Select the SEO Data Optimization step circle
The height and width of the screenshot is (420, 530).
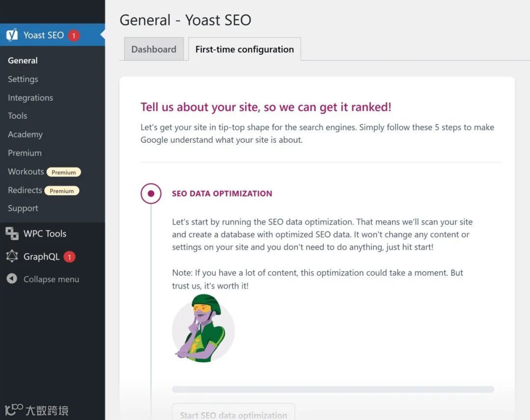point(151,194)
